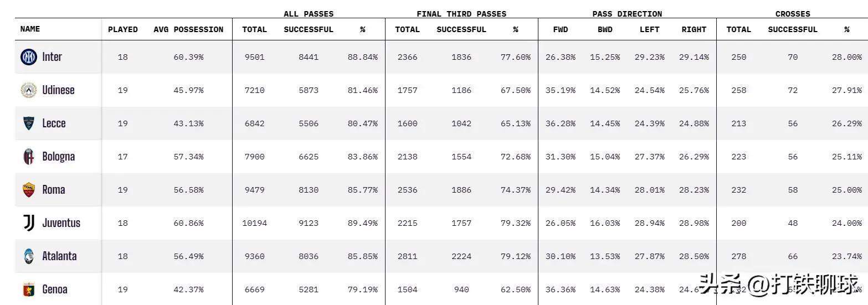The height and width of the screenshot is (305, 868).
Task: Open the Inter team name link
Action: pos(52,57)
